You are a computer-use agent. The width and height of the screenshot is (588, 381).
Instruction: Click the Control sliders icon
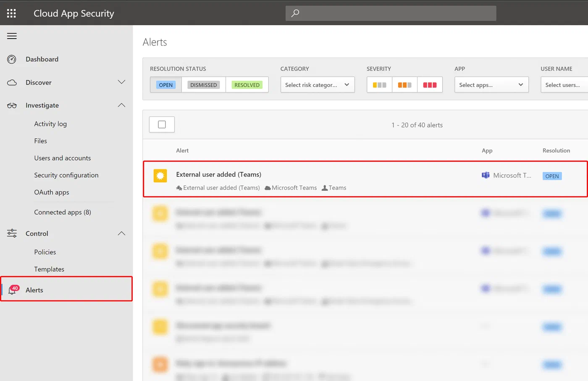coord(12,233)
